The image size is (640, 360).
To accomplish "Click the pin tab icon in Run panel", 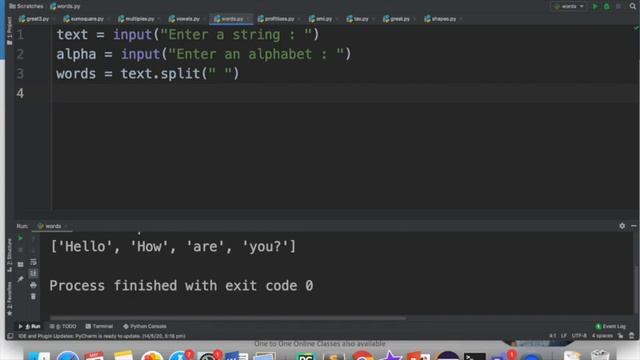I will pos(20,279).
